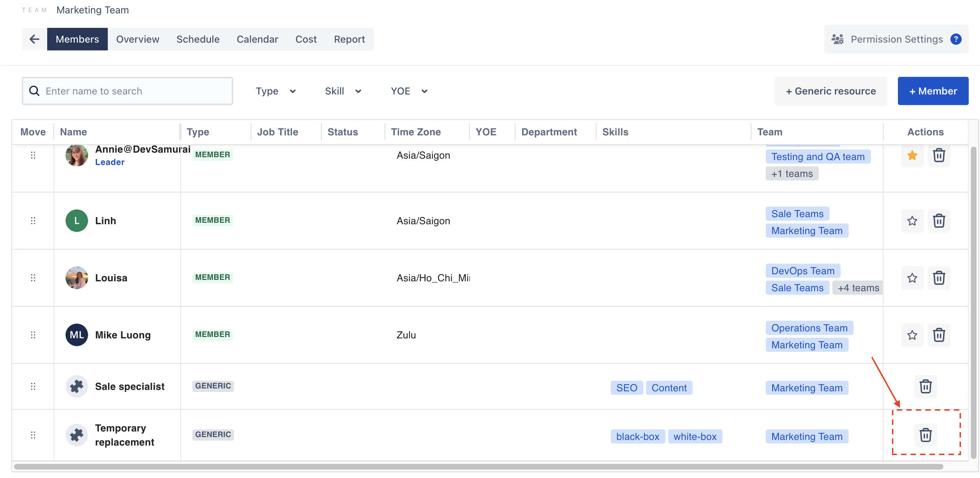Switch to the Calendar tab
Screen dimensions: 980x478
point(258,39)
